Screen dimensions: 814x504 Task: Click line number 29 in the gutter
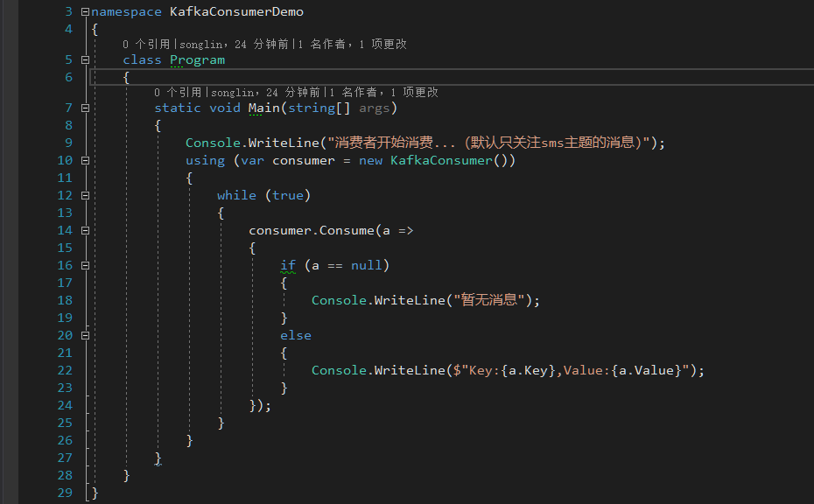(x=65, y=493)
